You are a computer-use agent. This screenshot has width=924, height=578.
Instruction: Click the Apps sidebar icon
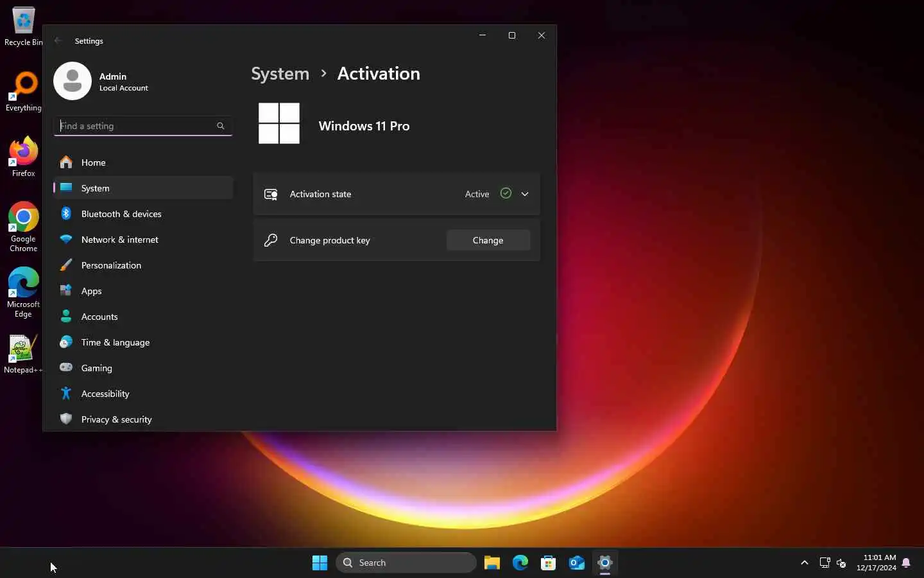tap(66, 290)
